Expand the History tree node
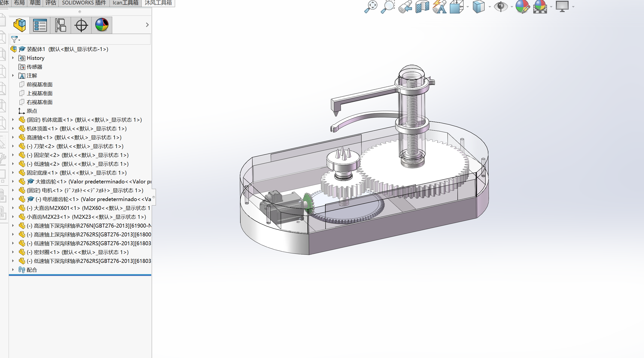The height and width of the screenshot is (358, 644). pyautogui.click(x=13, y=58)
